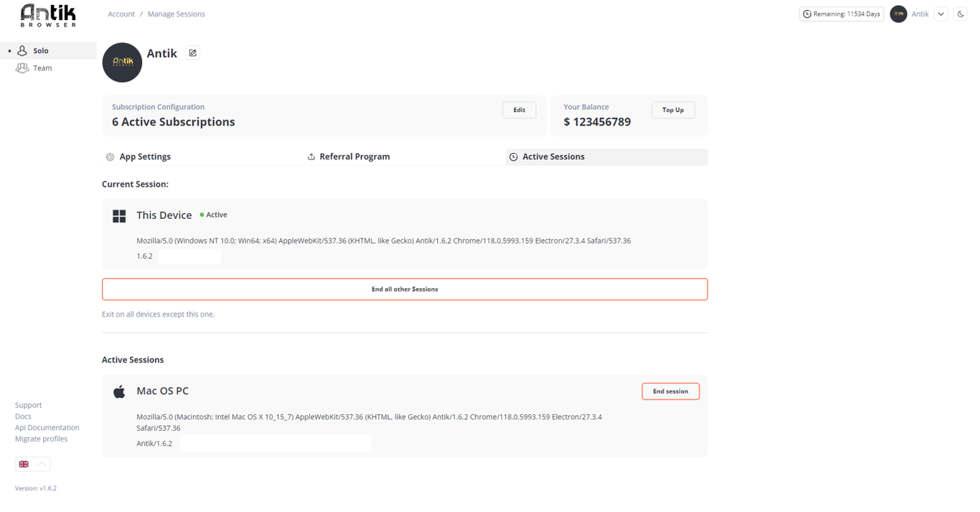Image resolution: width=980 pixels, height=512 pixels.
Task: Click the top-right user avatar
Action: [x=898, y=14]
